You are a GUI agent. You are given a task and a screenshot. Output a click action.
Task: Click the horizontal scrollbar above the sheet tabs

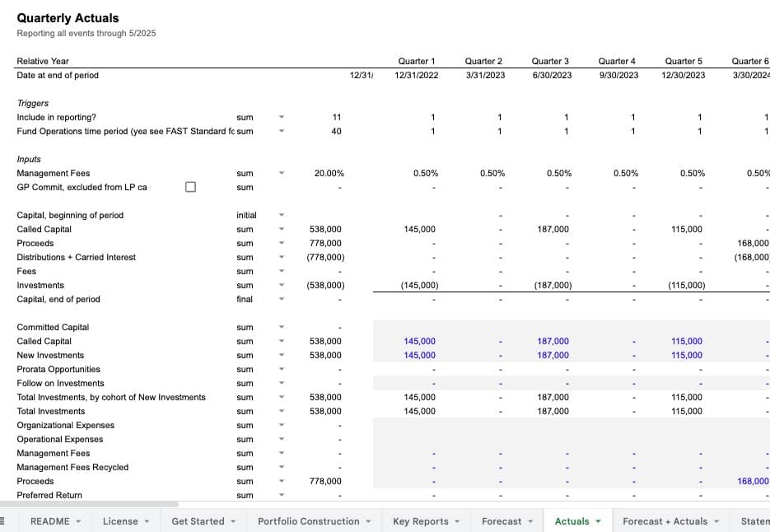point(89,504)
